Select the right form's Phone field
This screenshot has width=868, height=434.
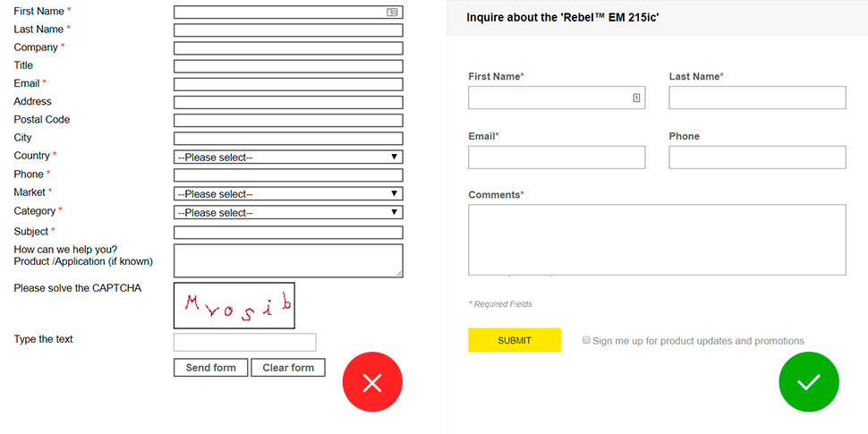coord(756,157)
